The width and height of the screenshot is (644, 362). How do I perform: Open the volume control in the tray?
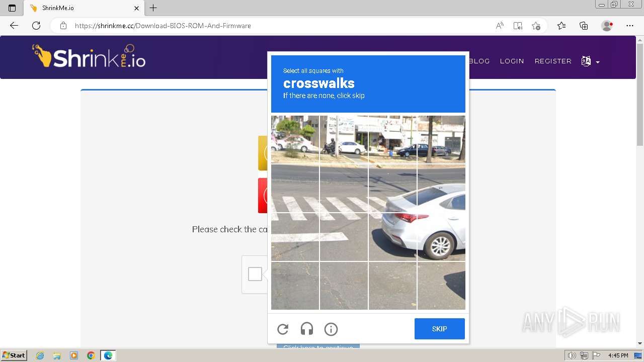point(572,355)
